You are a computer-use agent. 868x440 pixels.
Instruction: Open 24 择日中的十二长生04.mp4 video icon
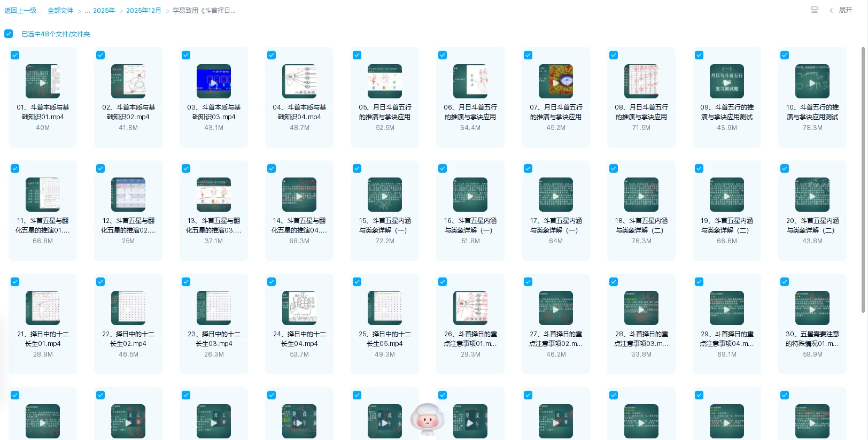(299, 308)
